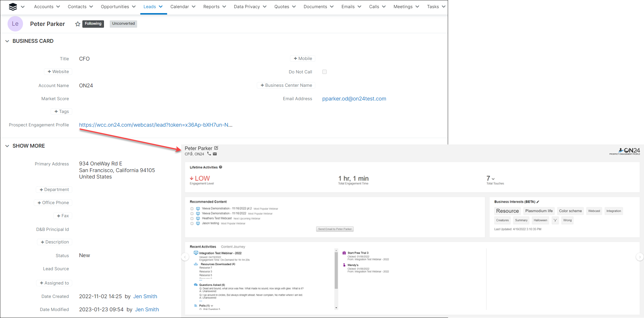Toggle the Following button

93,24
